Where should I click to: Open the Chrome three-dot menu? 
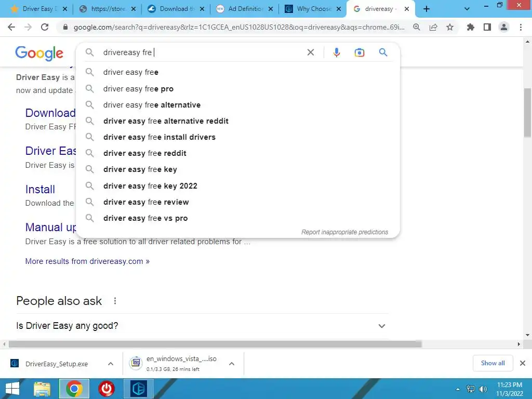(521, 27)
